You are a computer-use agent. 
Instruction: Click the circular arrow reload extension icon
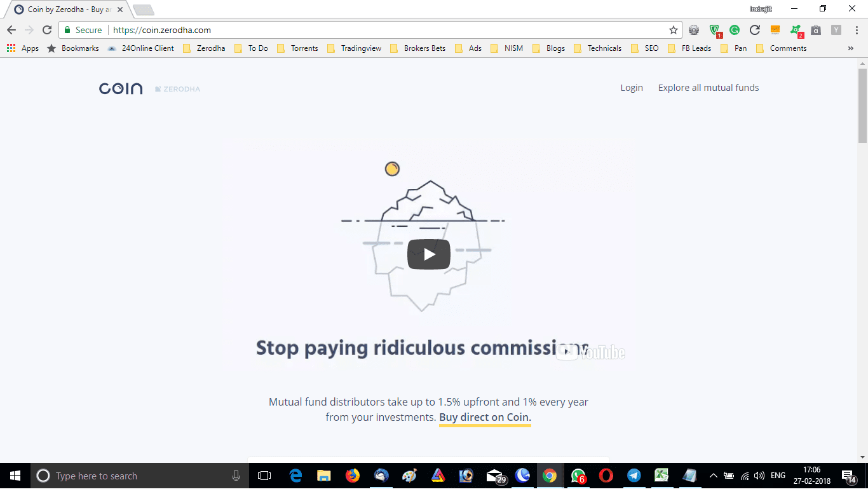[755, 30]
